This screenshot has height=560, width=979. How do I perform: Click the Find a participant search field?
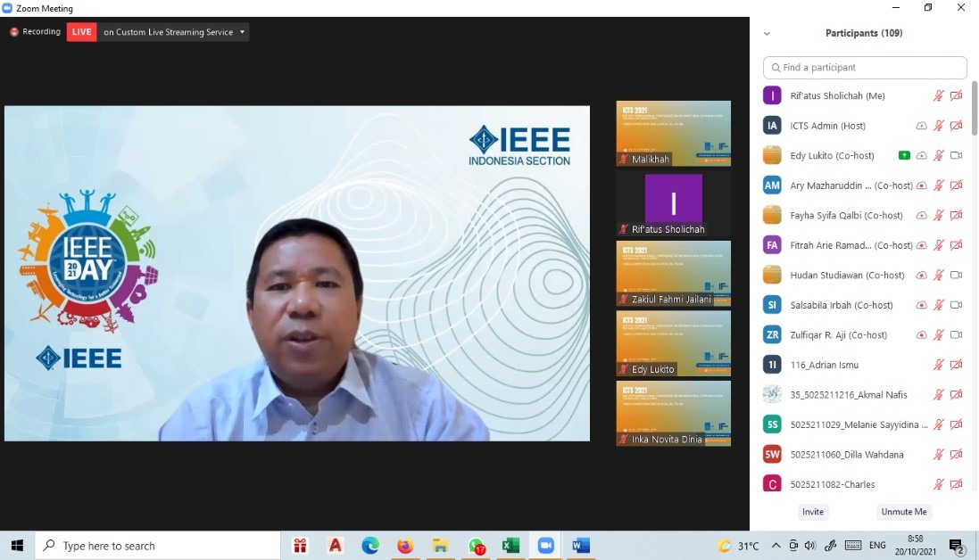pos(865,68)
